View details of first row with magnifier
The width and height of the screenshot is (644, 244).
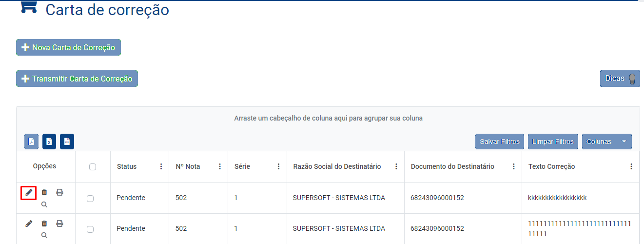click(x=44, y=204)
